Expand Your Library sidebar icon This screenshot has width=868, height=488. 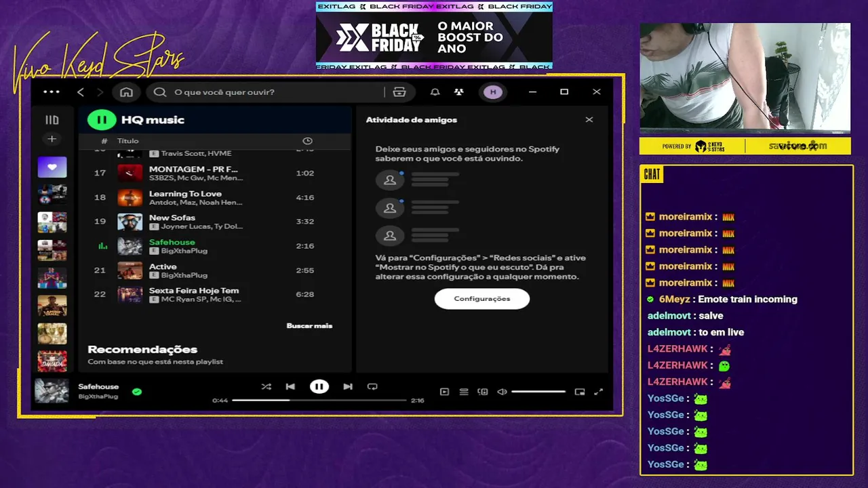point(52,120)
